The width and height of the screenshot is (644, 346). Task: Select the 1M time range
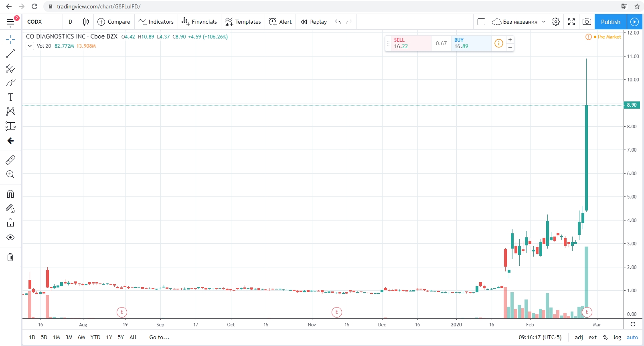click(x=57, y=337)
